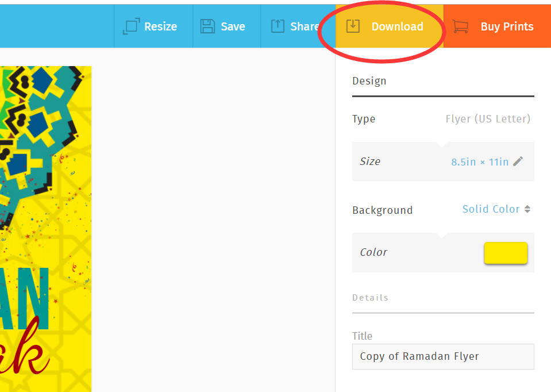This screenshot has width=551, height=392.
Task: Click the 8.5in × 11in size link
Action: 480,162
